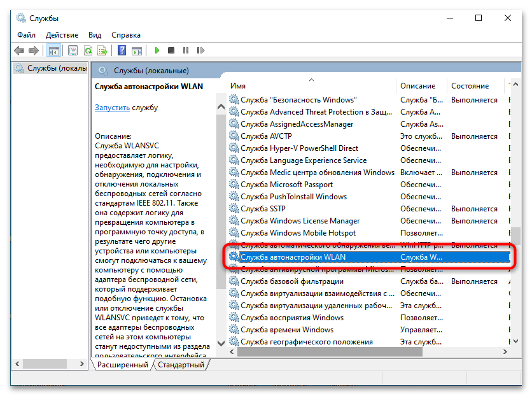Select Служба Windows Mobile Hotspot row
532x396 pixels.
point(369,233)
